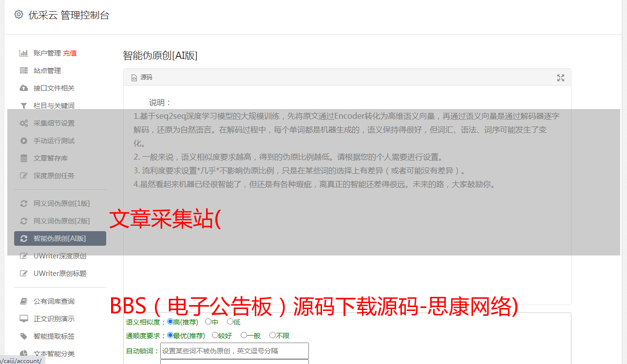The width and height of the screenshot is (627, 364).
Task: Click the code file icon beside 源码
Action: pyautogui.click(x=134, y=77)
